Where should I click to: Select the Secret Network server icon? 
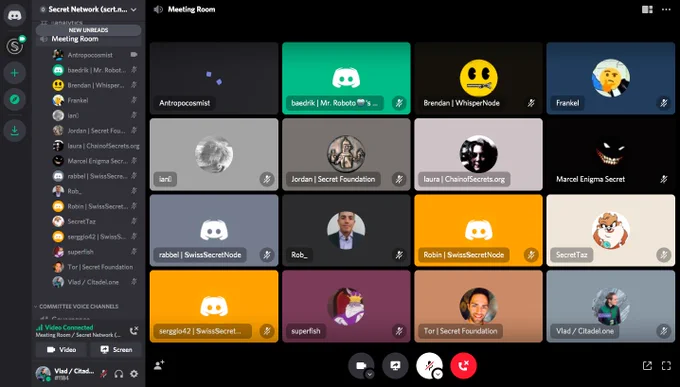point(15,46)
